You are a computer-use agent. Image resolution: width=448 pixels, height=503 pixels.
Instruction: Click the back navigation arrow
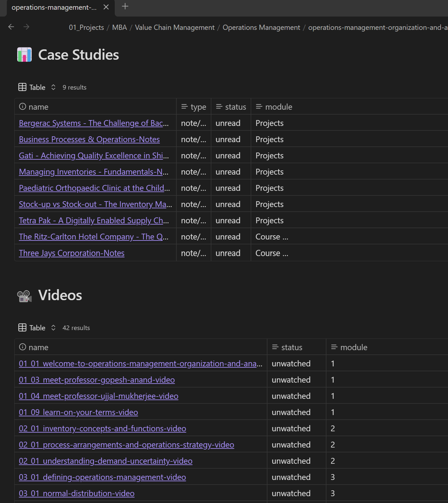[x=11, y=27]
